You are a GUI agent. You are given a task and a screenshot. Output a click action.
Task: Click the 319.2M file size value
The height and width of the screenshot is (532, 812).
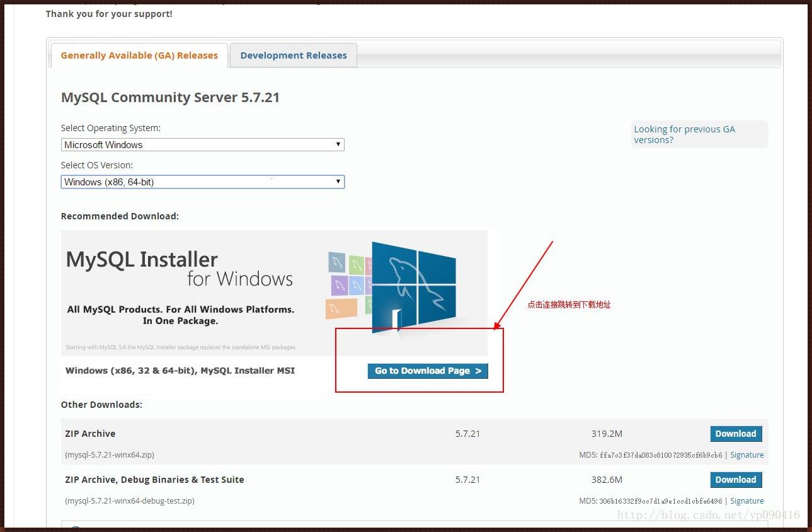[x=607, y=434]
